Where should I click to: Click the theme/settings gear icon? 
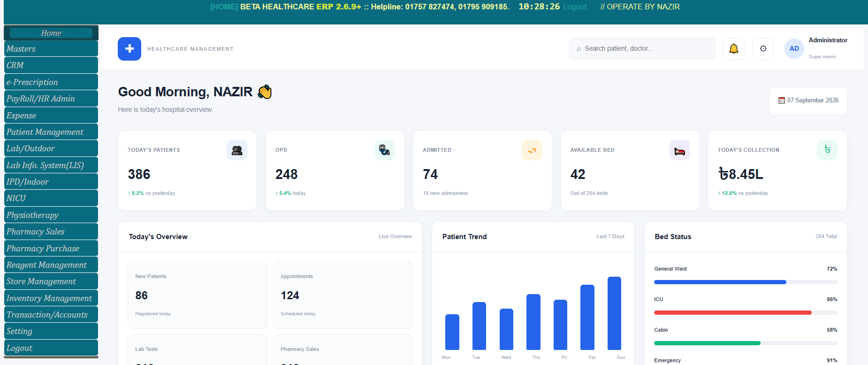(x=763, y=48)
